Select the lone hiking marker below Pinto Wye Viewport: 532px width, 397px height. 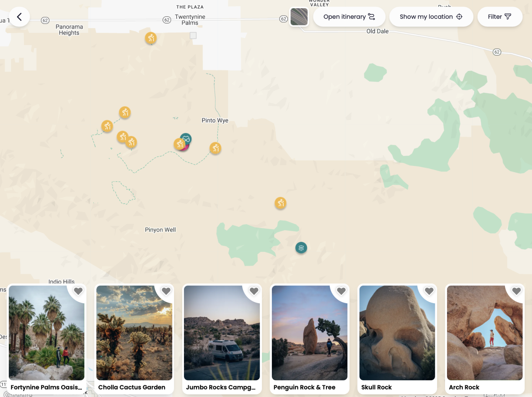click(x=280, y=203)
